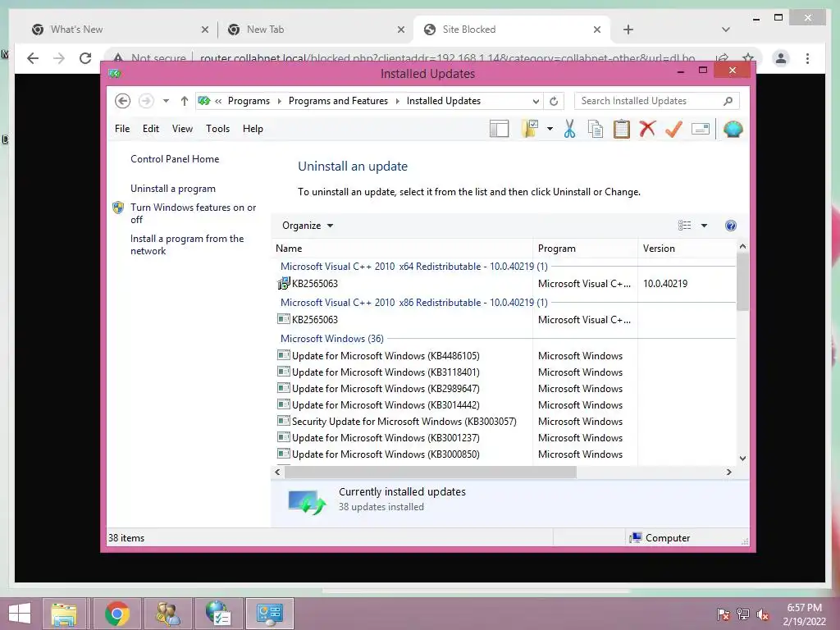Collapse the Visual C++ 2010 x86 group
Screen dimensions: 840x630
(413, 303)
